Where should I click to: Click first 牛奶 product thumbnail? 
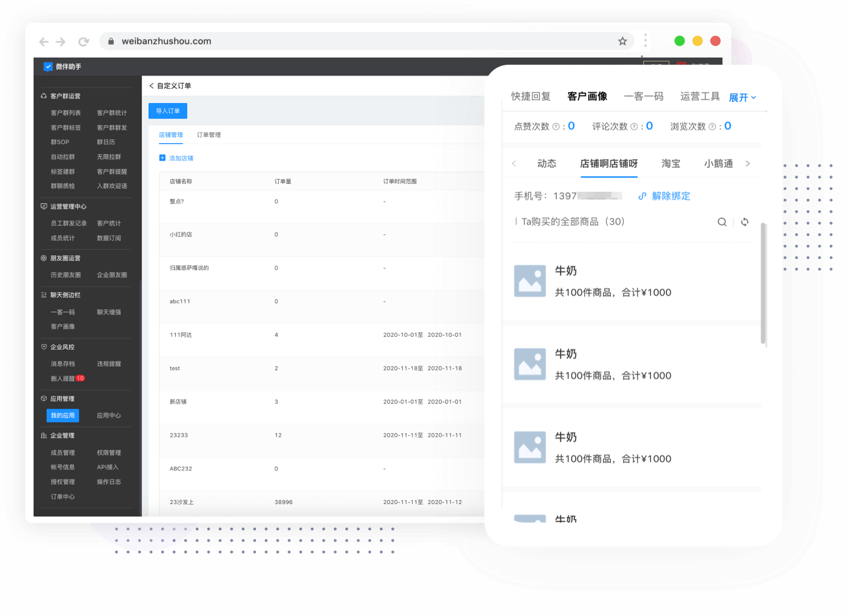[x=530, y=281]
